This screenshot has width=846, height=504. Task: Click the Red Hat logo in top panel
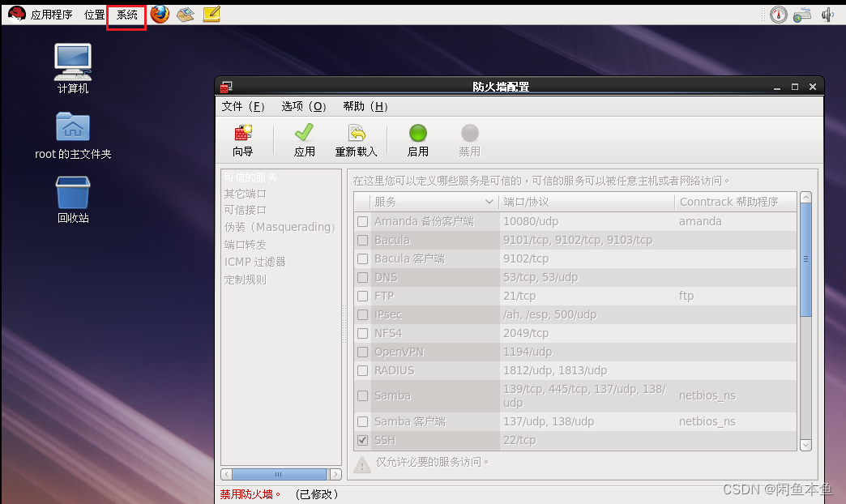pyautogui.click(x=17, y=14)
